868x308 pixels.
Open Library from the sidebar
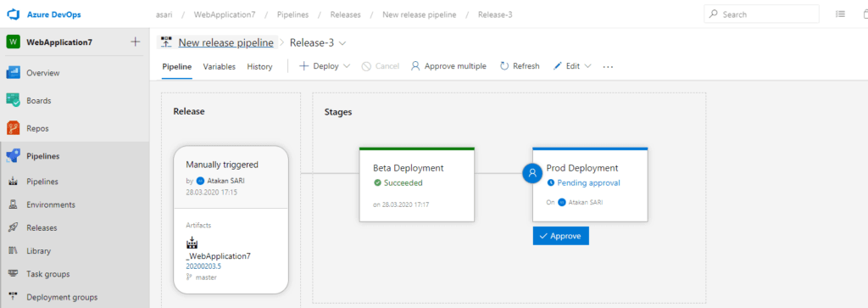coord(38,251)
